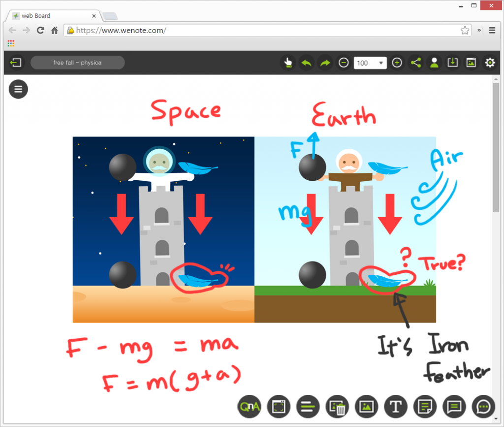Image resolution: width=504 pixels, height=427 pixels.
Task: Open the settings gear
Action: (x=490, y=63)
